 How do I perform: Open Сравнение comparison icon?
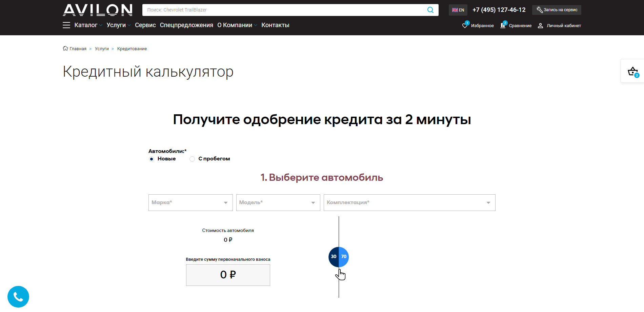(503, 25)
